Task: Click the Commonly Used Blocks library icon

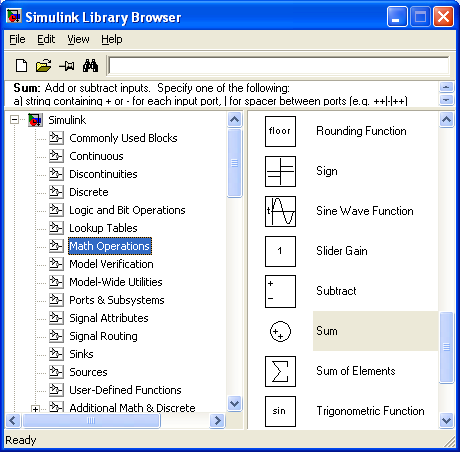Action: [x=56, y=138]
